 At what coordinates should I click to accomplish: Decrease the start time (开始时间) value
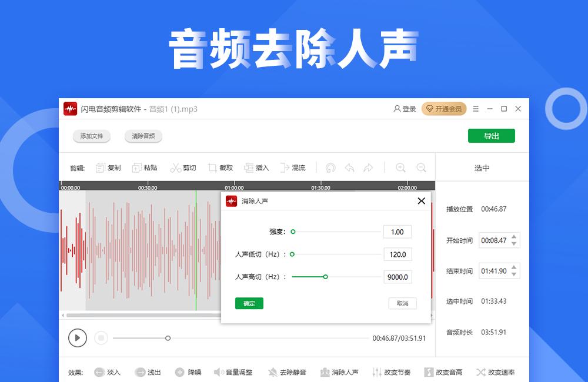tap(514, 244)
